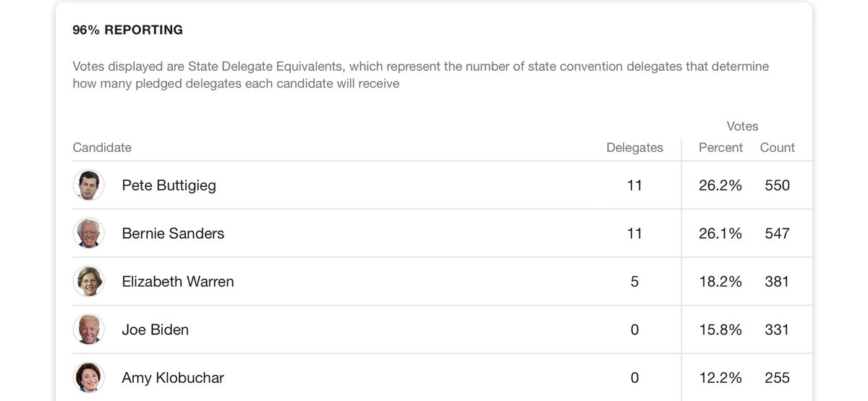Click Buttigieg's 26.2% vote percent

click(x=720, y=185)
